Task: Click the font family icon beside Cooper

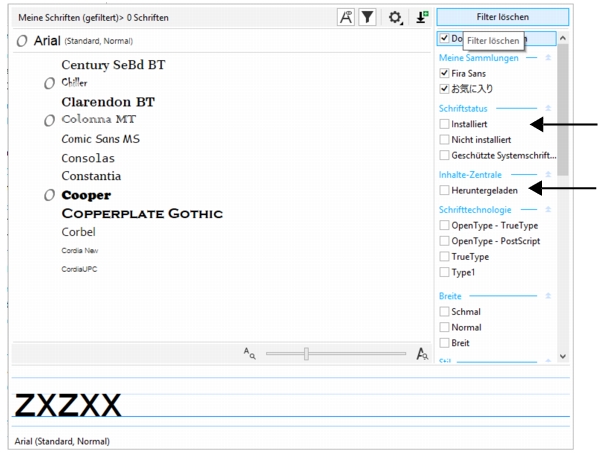Action: 49,196
